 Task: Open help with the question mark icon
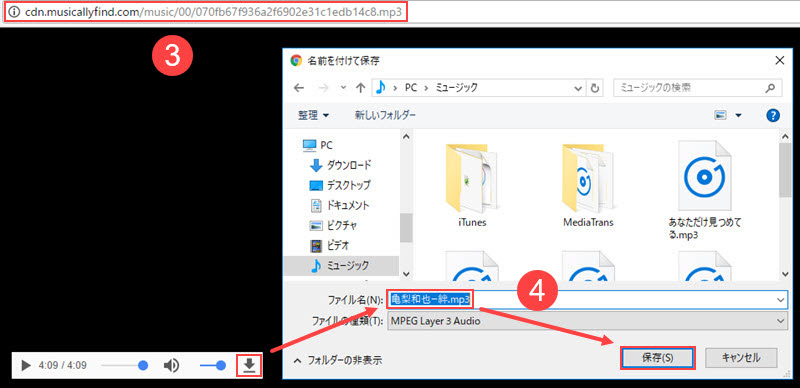773,115
